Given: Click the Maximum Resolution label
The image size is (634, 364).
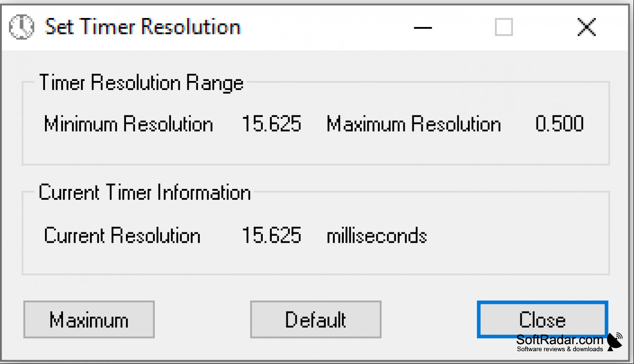Looking at the screenshot, I should (414, 124).
